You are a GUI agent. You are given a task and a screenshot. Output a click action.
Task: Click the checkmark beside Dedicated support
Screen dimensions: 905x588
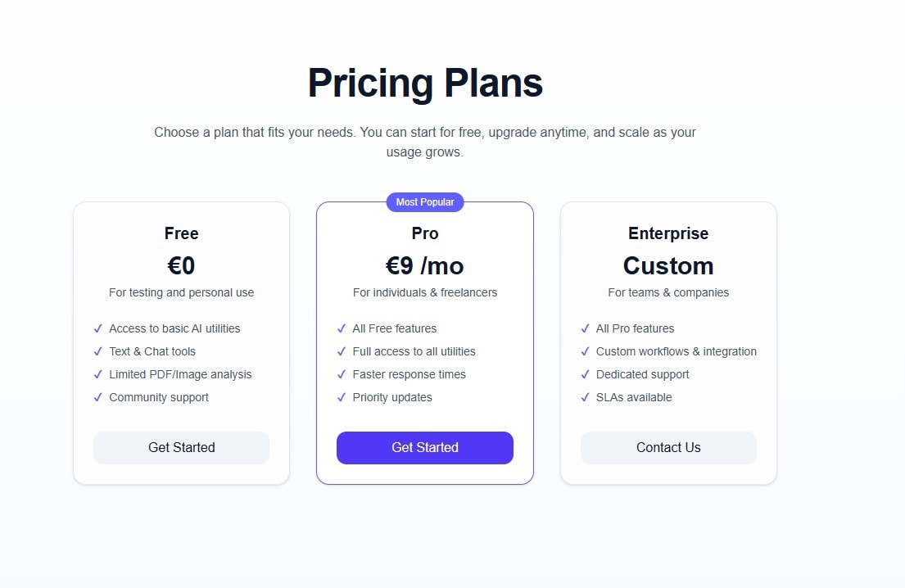click(x=585, y=374)
